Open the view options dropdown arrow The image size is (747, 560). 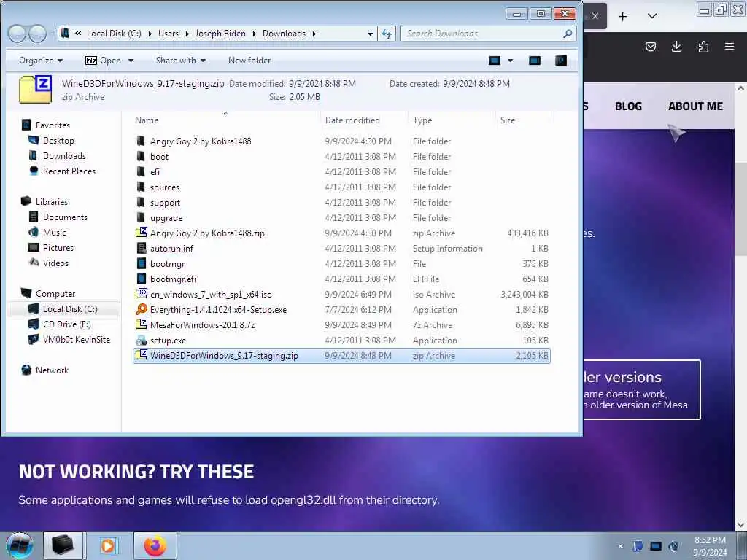click(510, 61)
